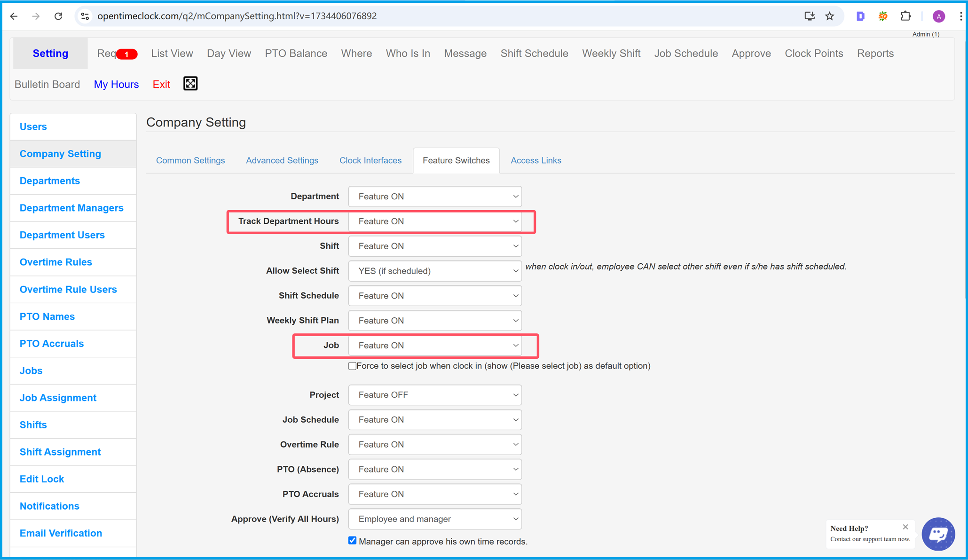Toggle Track Department Hours feature switch

tap(436, 221)
